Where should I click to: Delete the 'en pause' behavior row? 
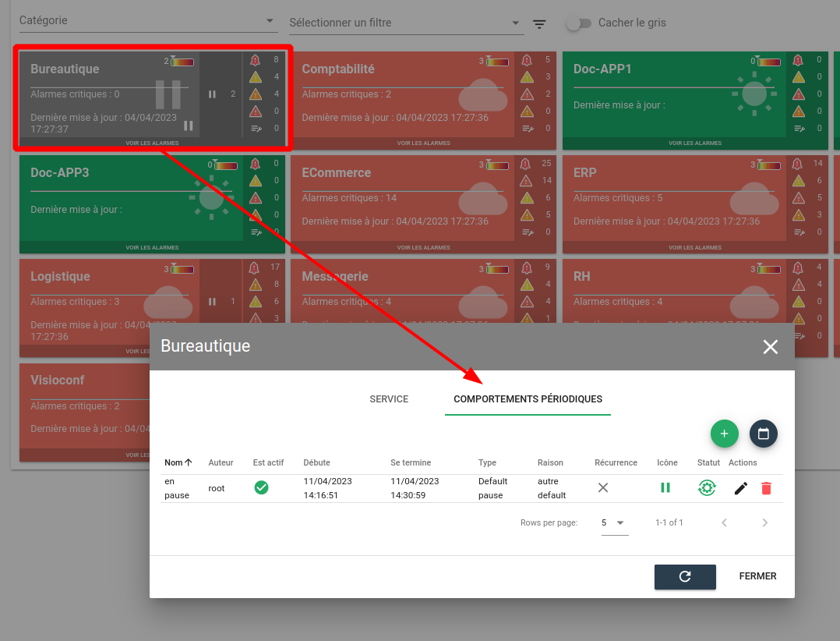766,488
